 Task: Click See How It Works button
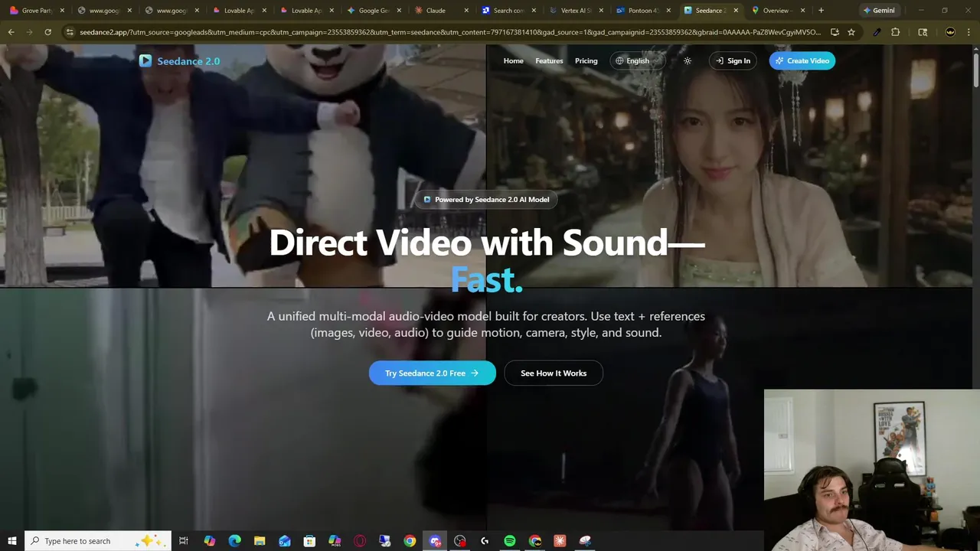(554, 373)
